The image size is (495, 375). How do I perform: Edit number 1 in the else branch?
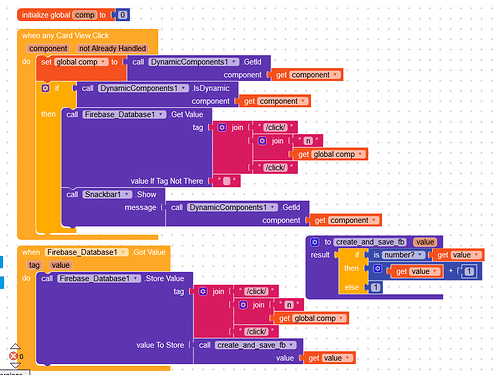tap(376, 287)
